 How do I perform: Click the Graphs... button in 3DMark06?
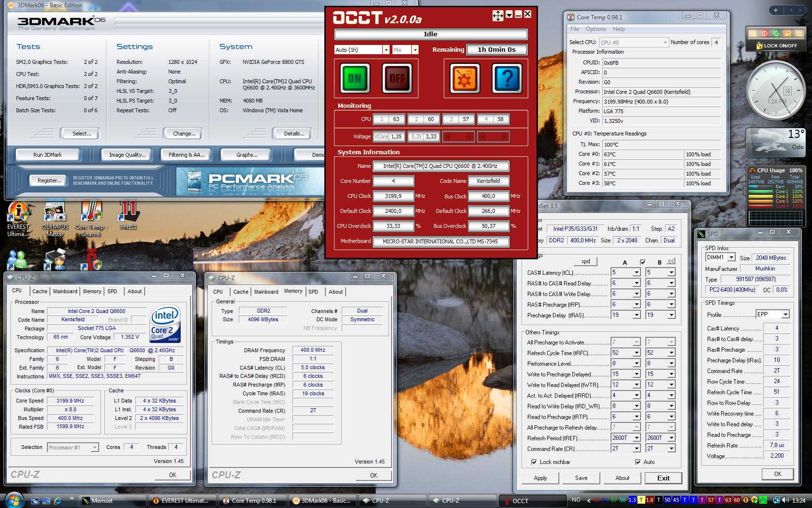coord(246,155)
